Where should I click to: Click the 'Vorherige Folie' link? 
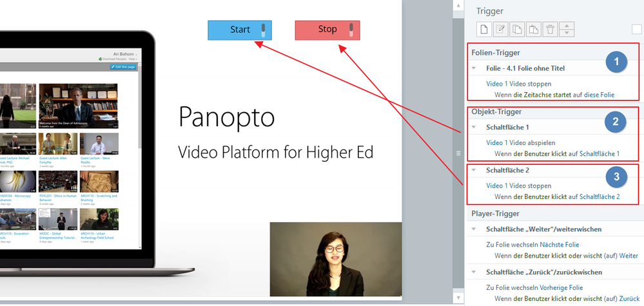[561, 287]
